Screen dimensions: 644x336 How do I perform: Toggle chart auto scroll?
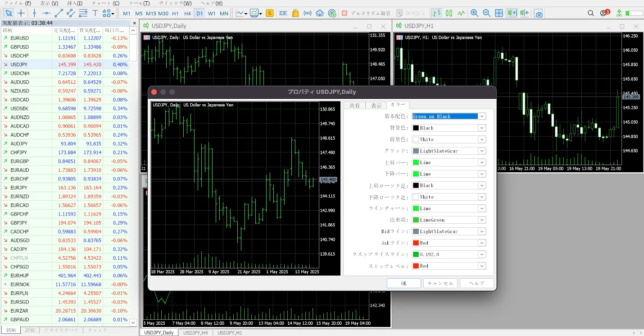click(512, 13)
